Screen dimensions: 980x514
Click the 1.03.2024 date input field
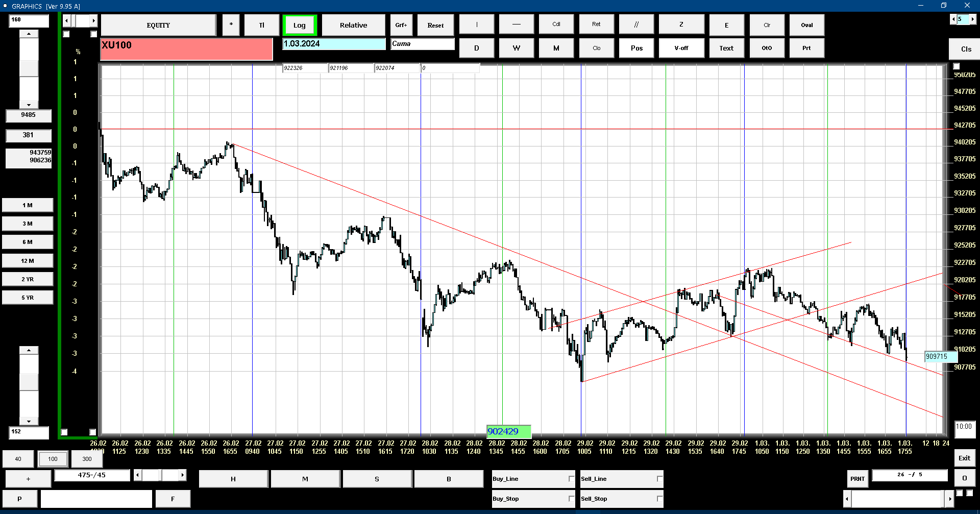tap(334, 44)
